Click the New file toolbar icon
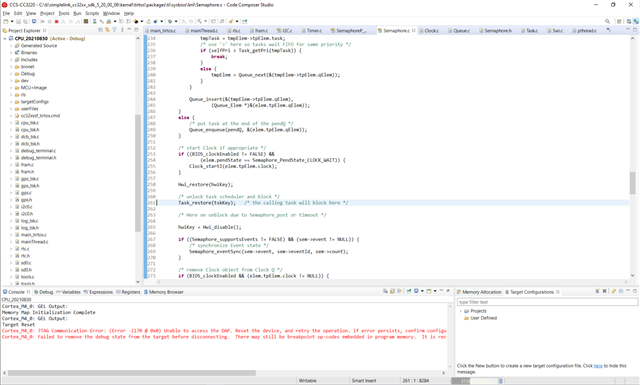640x385 pixels. point(6,21)
